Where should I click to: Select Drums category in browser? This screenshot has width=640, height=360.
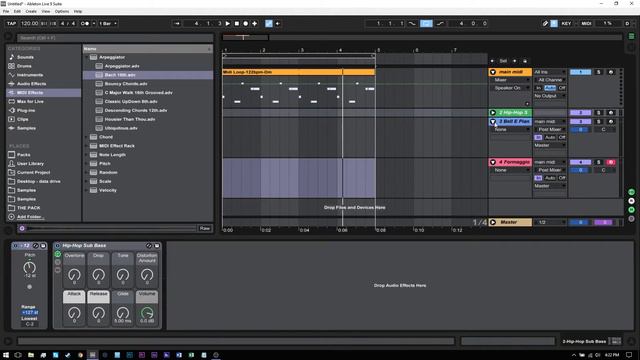(x=24, y=66)
